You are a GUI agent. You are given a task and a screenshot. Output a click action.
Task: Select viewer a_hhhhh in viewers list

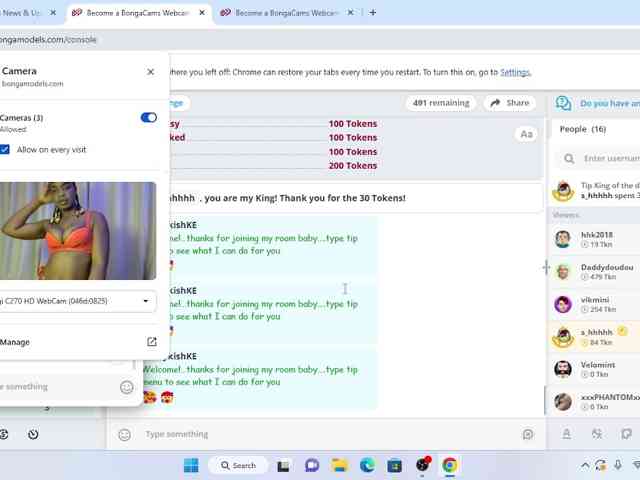[x=594, y=337]
